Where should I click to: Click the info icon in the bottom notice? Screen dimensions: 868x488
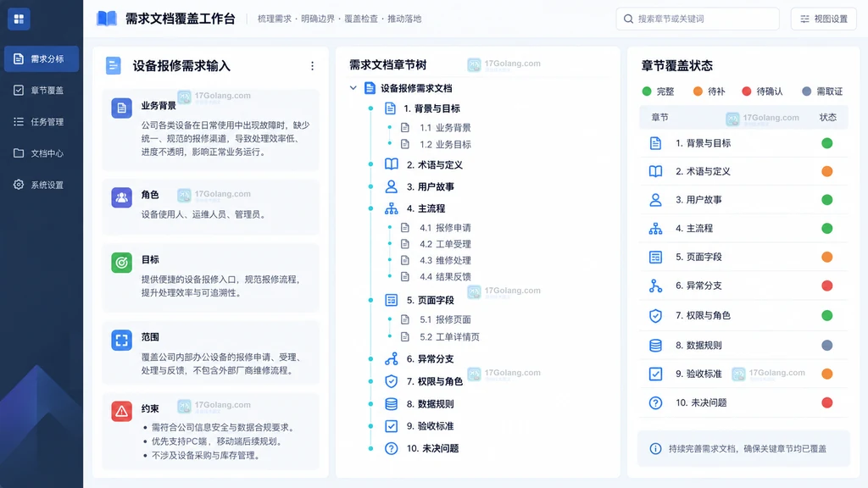655,449
